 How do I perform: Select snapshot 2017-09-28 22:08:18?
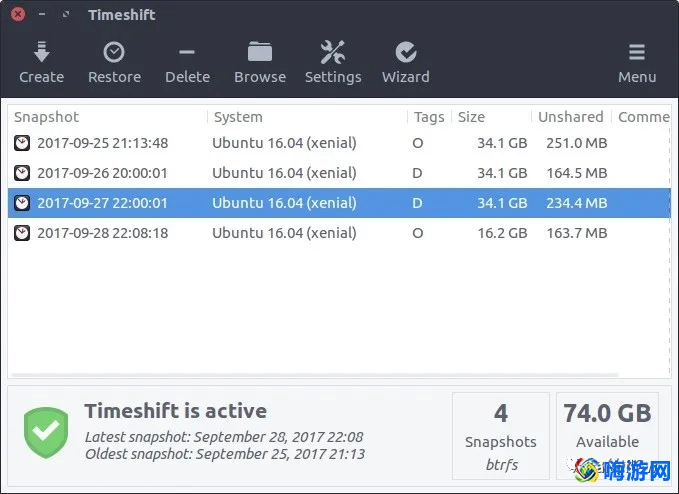[339, 233]
